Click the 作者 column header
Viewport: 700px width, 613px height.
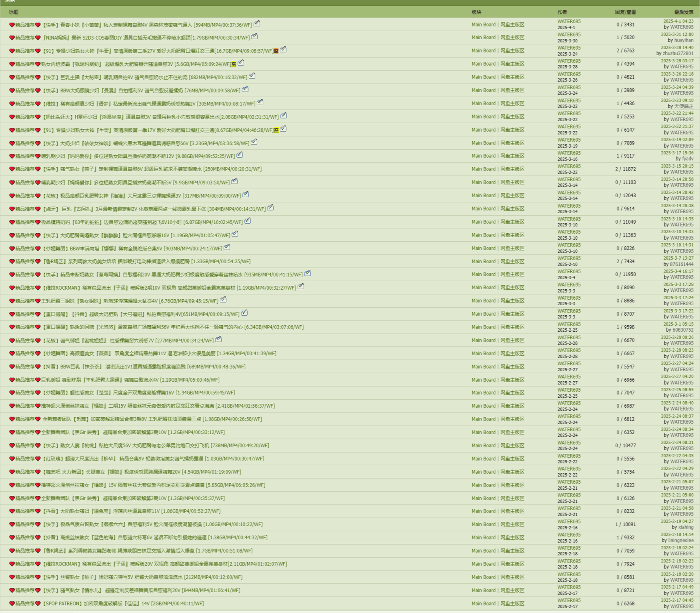point(562,12)
